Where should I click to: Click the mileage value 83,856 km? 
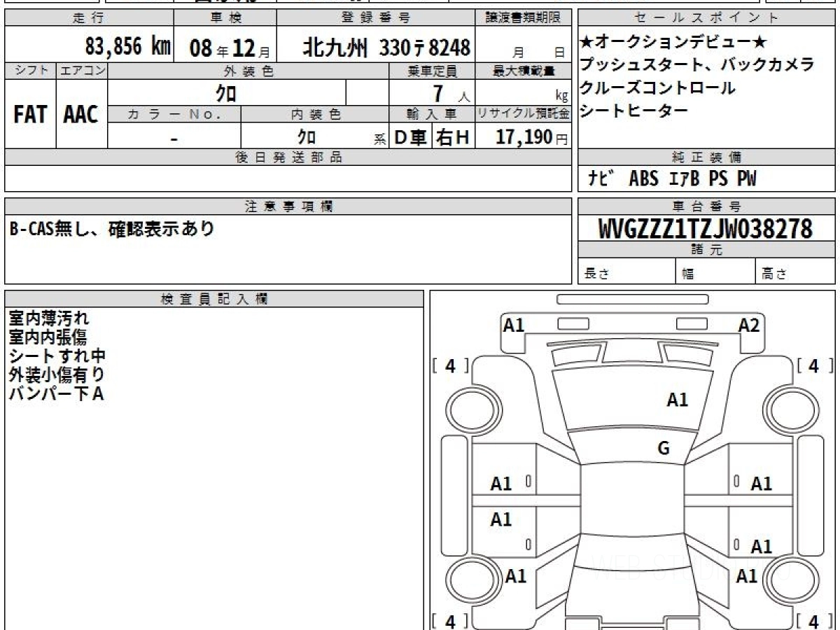[127, 47]
